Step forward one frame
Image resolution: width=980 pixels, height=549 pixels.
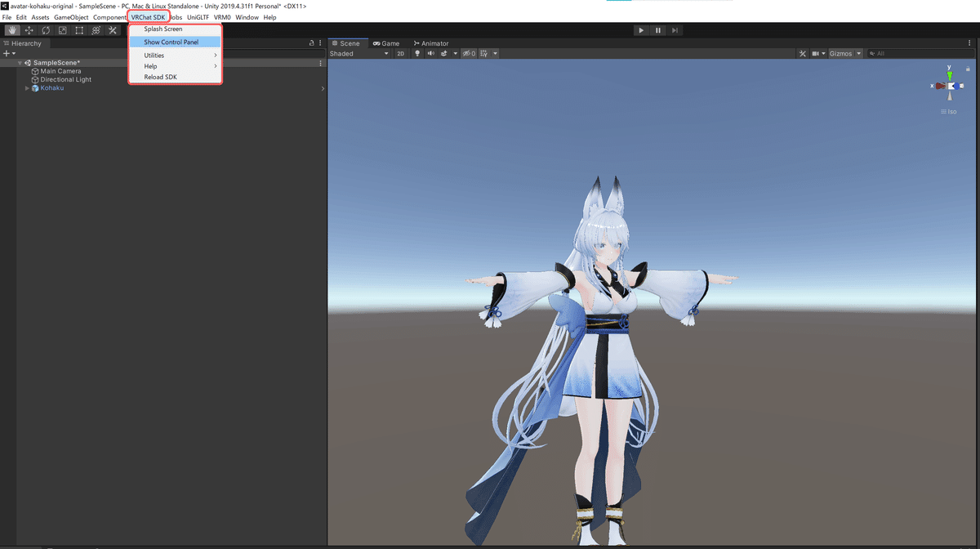[674, 30]
